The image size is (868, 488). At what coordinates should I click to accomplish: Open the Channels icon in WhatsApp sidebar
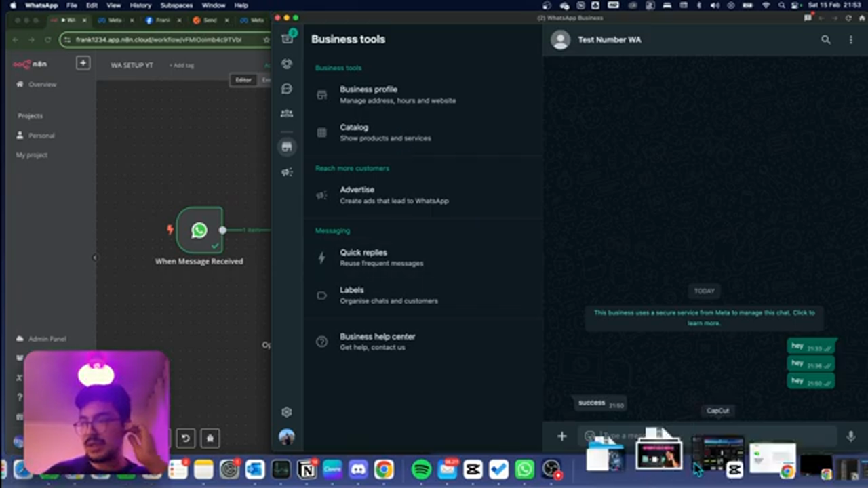(287, 89)
